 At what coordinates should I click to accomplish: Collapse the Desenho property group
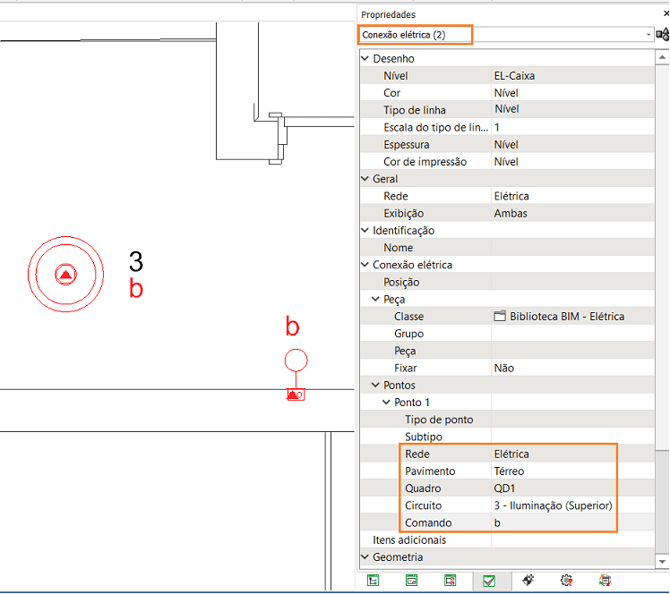366,59
